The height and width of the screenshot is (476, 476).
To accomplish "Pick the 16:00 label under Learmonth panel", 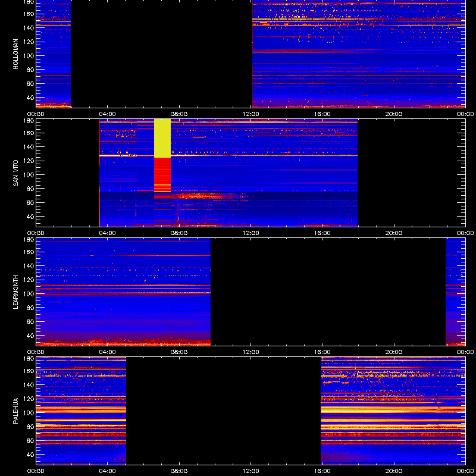I will [322, 352].
